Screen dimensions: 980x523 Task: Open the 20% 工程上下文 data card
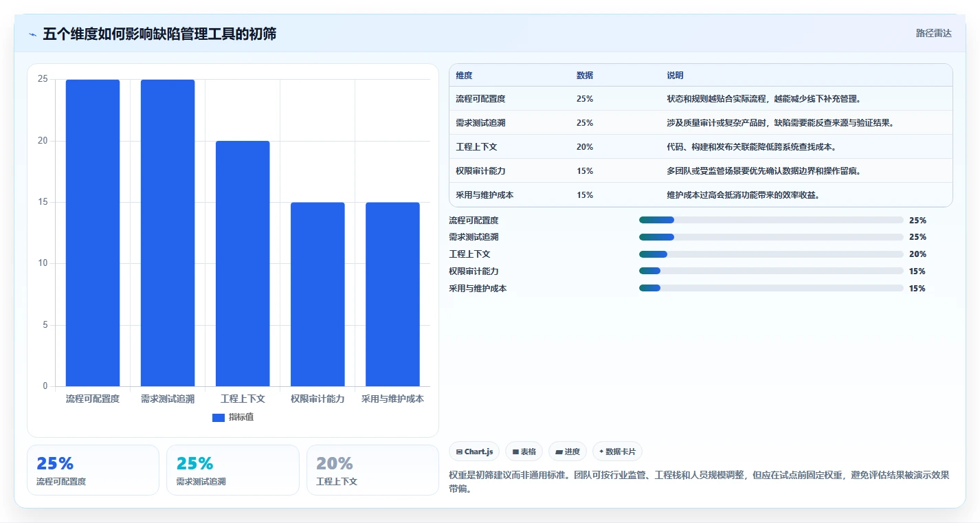(x=372, y=470)
